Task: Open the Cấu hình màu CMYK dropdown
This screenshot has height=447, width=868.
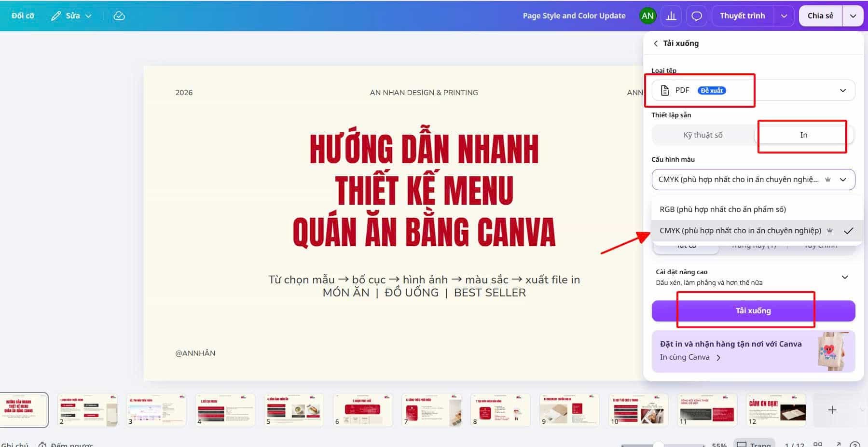Action: [753, 180]
